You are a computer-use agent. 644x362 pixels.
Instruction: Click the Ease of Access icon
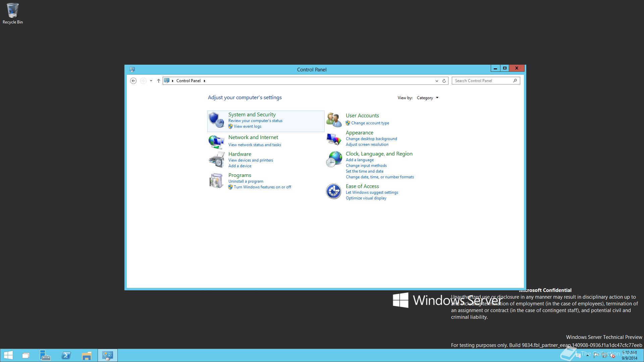tap(334, 191)
